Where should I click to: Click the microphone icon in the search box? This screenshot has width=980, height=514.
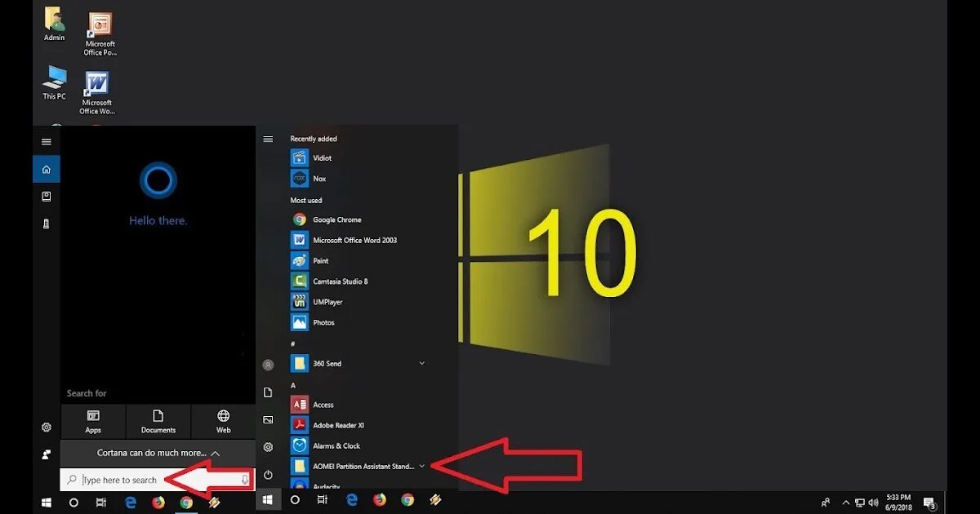245,480
